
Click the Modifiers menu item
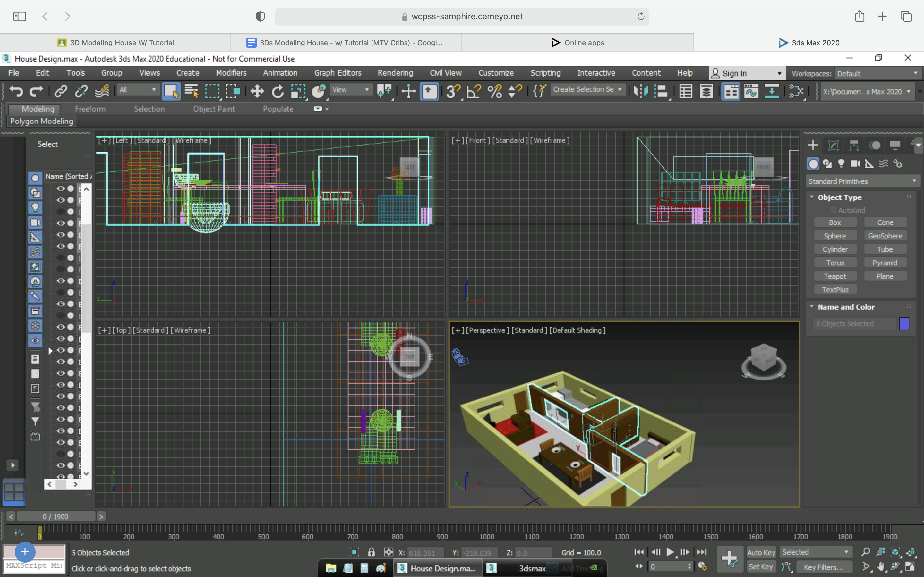(x=230, y=72)
